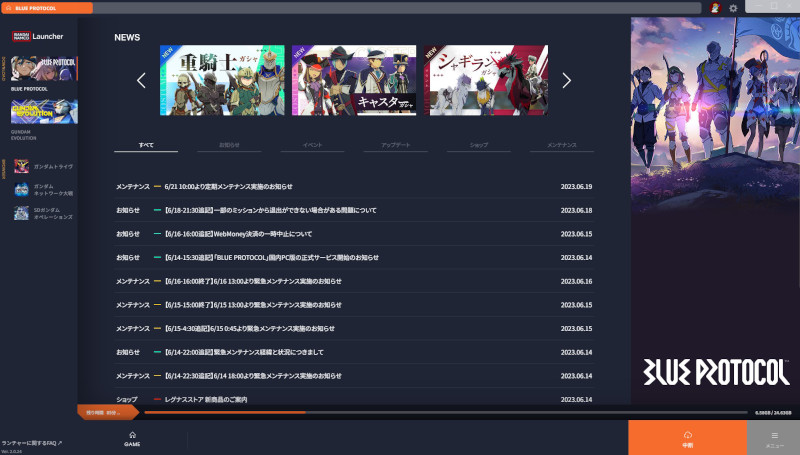Viewport: 800px width, 455px height.
Task: Switch to the お知らせ news tab
Action: point(229,145)
